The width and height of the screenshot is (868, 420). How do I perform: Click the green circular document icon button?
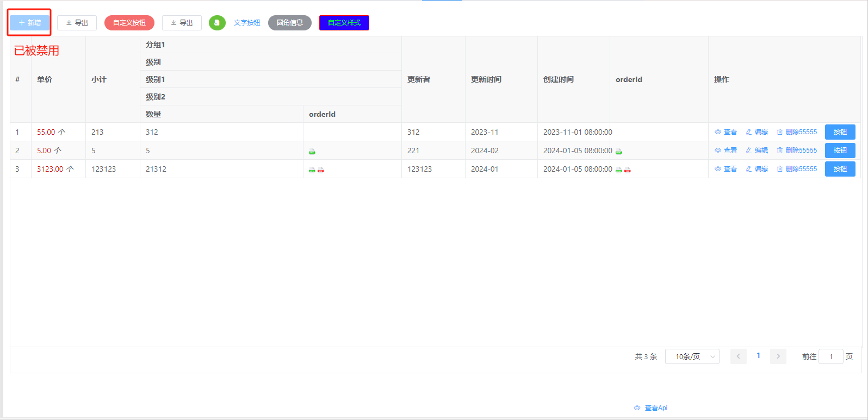pyautogui.click(x=217, y=23)
